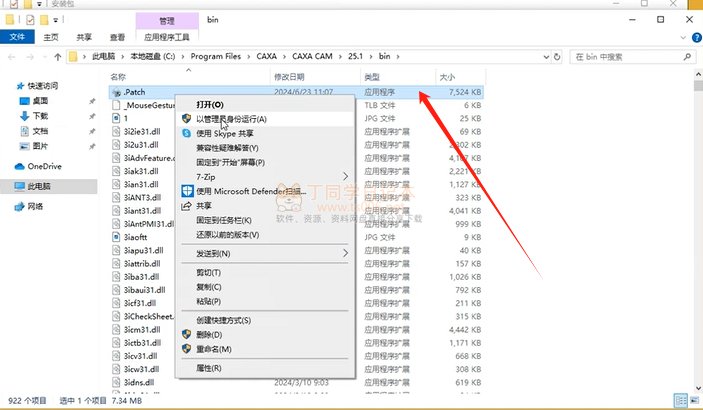Sort by the 大小 column header

447,77
